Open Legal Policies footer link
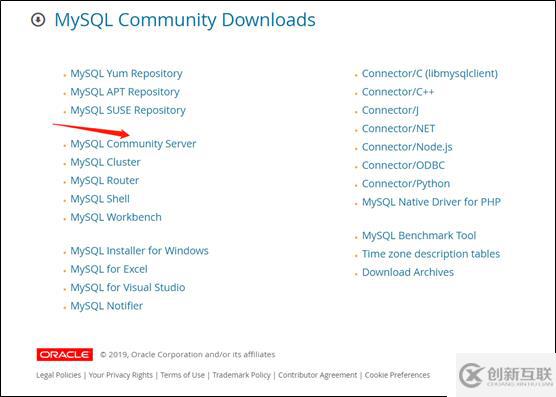This screenshot has height=397, width=556. (59, 375)
